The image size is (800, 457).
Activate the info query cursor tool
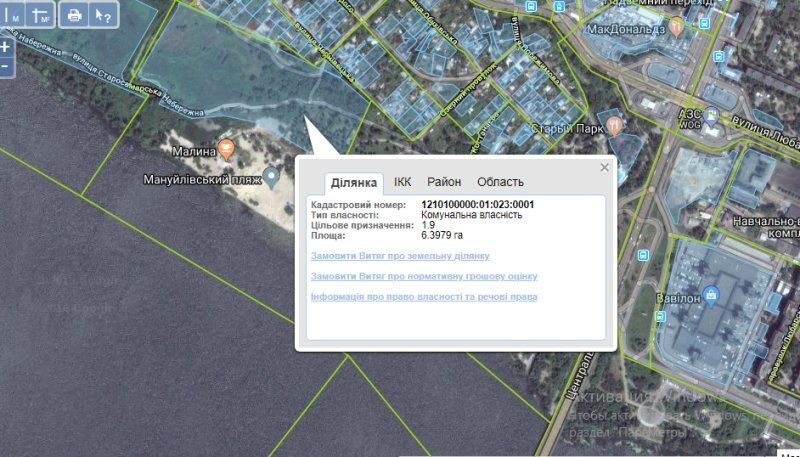pos(102,15)
